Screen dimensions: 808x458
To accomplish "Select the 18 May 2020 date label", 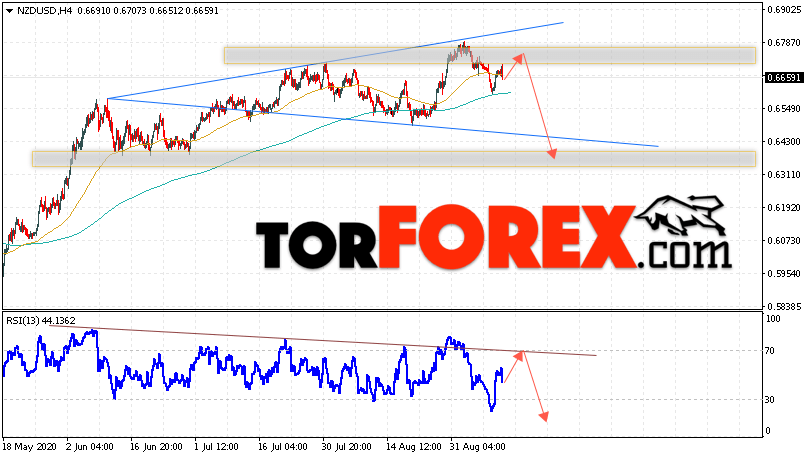I will point(29,447).
